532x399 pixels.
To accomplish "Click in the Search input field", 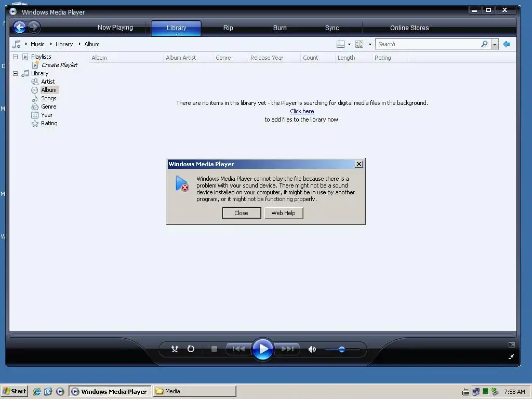I will [x=428, y=44].
